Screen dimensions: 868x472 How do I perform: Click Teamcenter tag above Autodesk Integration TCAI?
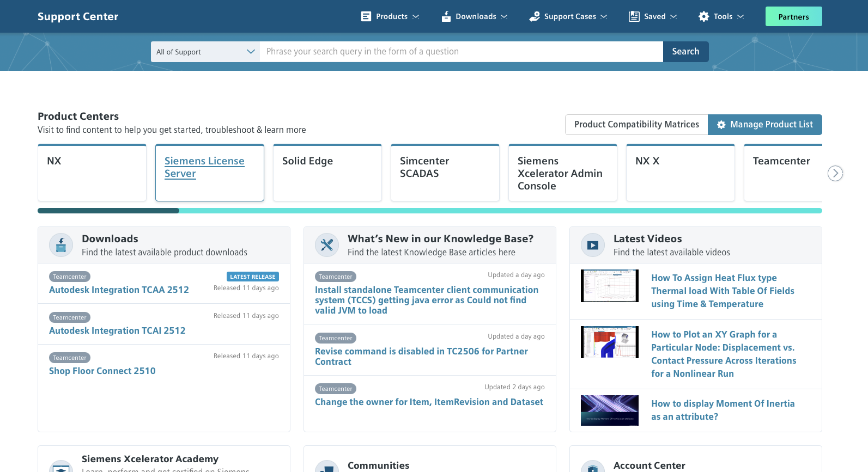pos(70,318)
